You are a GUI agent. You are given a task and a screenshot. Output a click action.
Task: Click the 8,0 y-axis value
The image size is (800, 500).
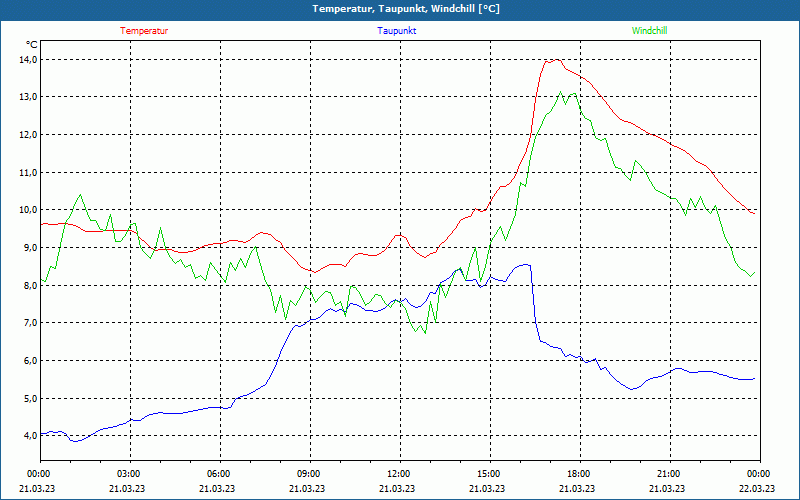coord(31,285)
